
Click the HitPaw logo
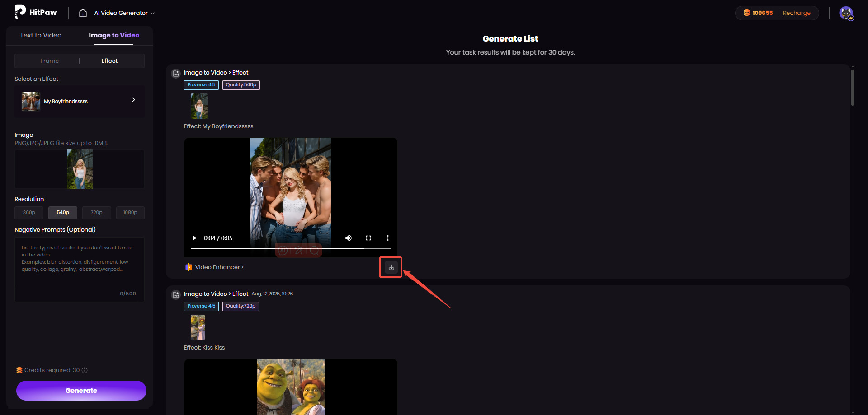[x=36, y=12]
